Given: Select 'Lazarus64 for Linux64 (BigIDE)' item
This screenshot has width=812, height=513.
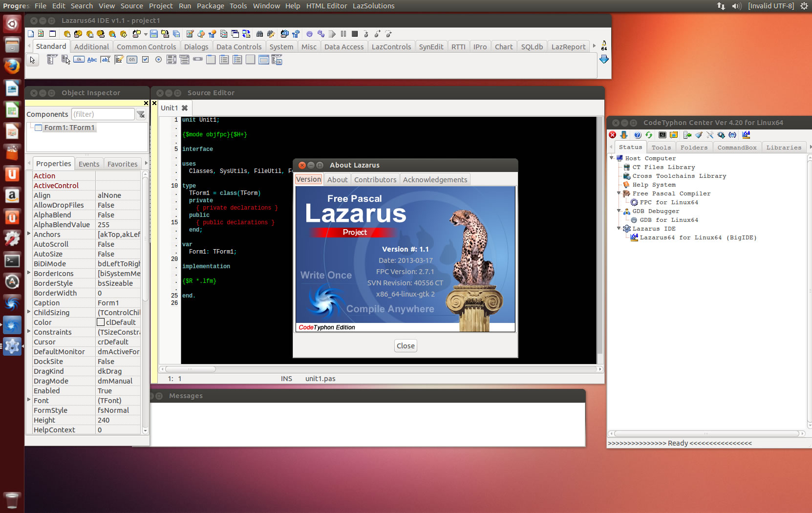Looking at the screenshot, I should point(698,237).
